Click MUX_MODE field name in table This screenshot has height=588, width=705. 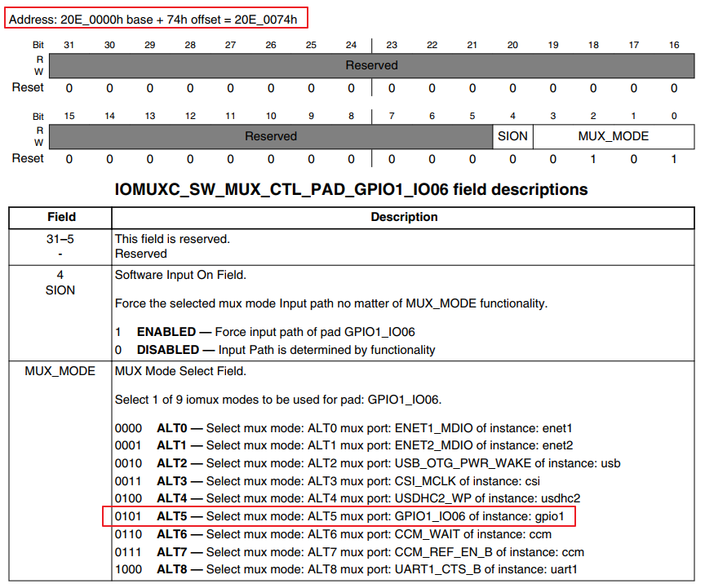(60, 371)
